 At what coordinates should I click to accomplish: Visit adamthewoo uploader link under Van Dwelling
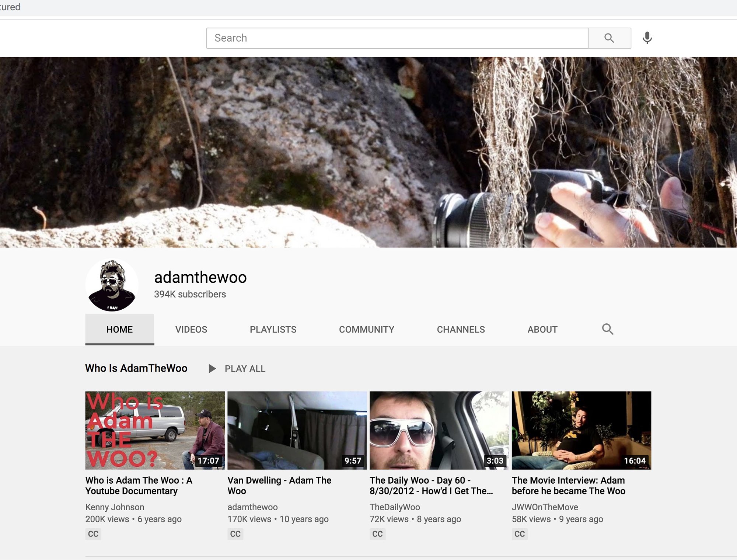tap(253, 507)
